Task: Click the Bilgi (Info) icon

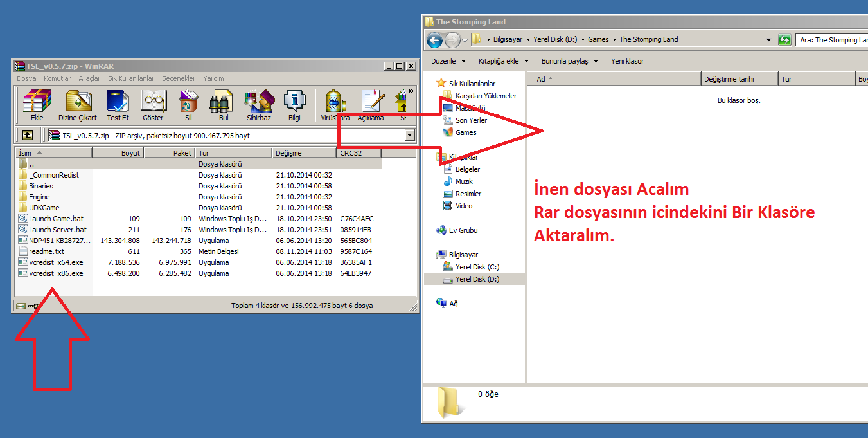Action: tap(294, 105)
